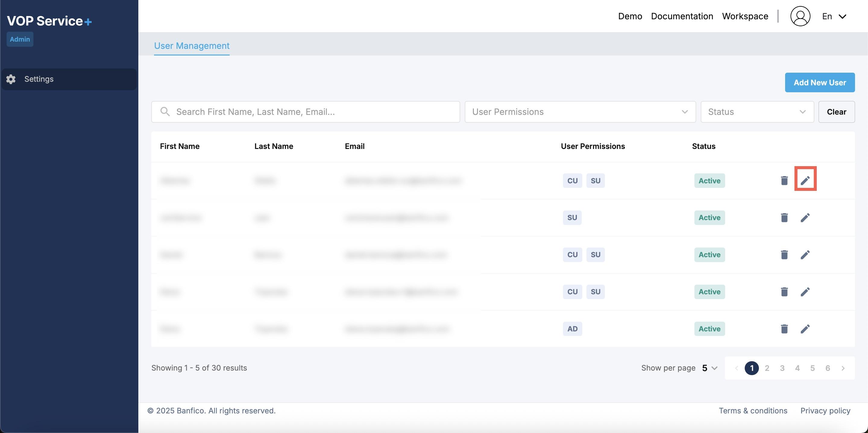Click trash icon in the AD user row
868x433 pixels.
(x=784, y=329)
